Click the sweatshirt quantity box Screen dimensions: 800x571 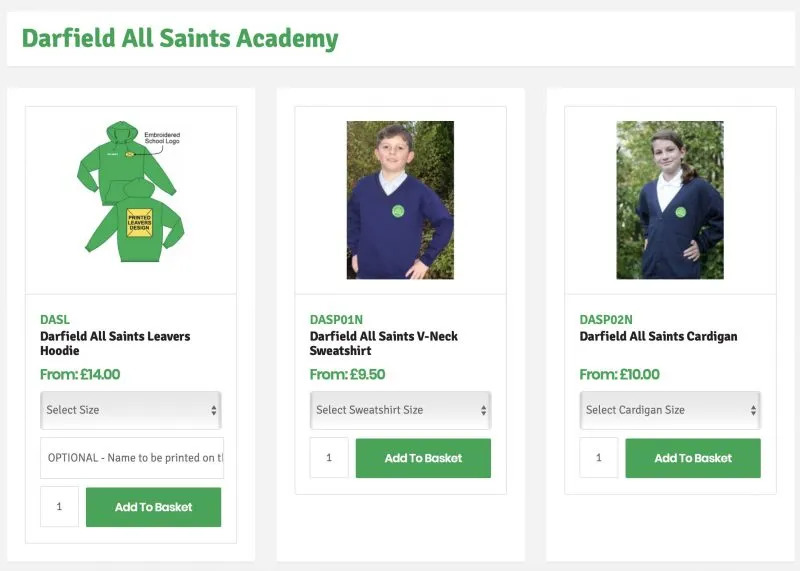click(x=329, y=458)
